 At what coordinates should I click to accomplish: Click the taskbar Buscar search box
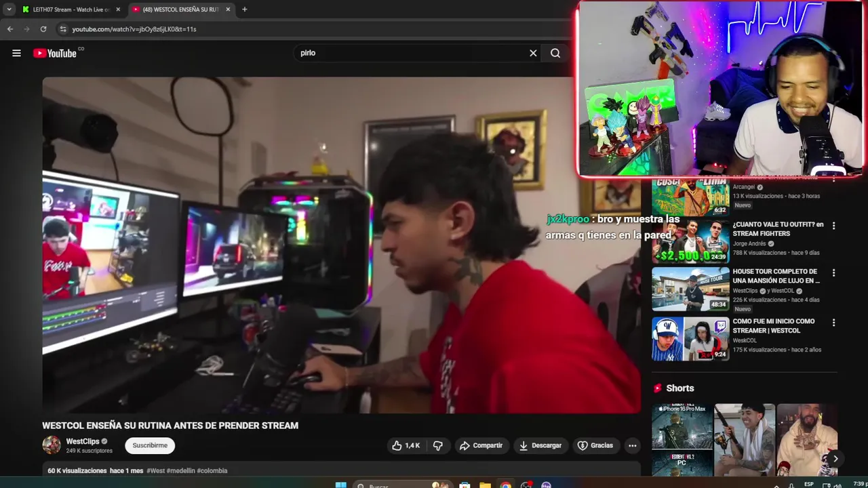pyautogui.click(x=403, y=485)
